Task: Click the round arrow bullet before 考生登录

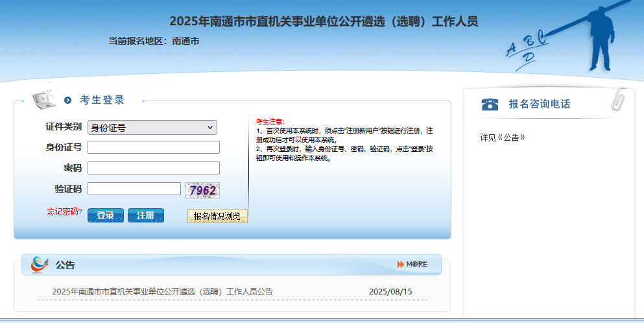Action: pyautogui.click(x=68, y=101)
